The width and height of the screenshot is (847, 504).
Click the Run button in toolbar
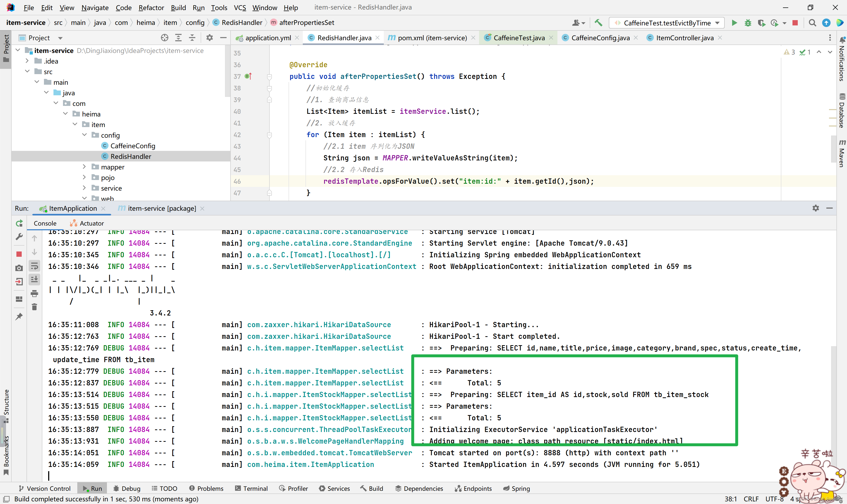coord(734,22)
